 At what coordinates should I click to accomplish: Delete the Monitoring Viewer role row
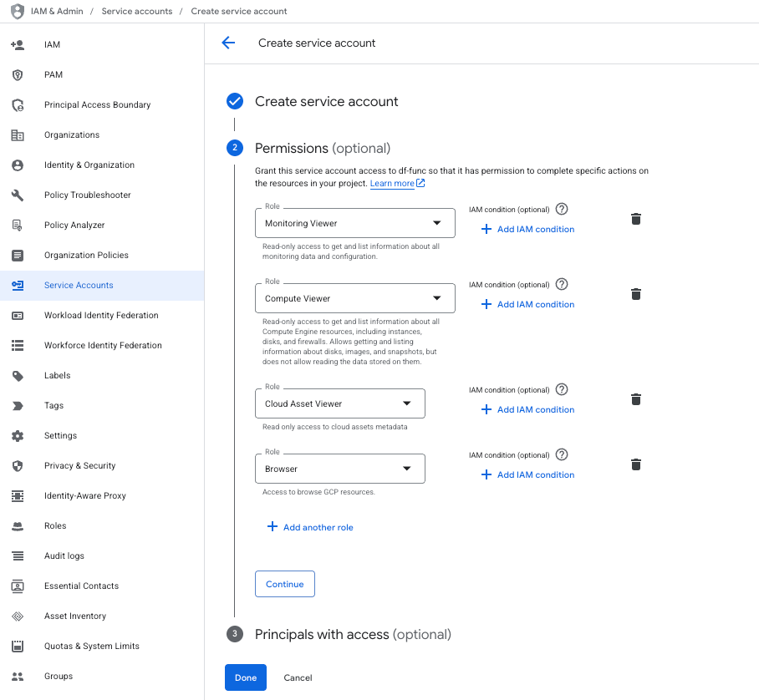click(x=636, y=219)
